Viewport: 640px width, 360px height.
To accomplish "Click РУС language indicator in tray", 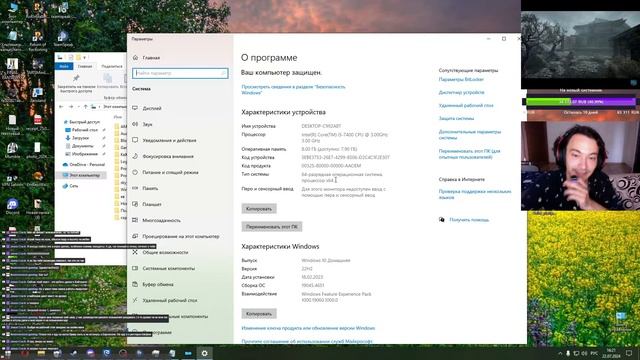I will 594,353.
